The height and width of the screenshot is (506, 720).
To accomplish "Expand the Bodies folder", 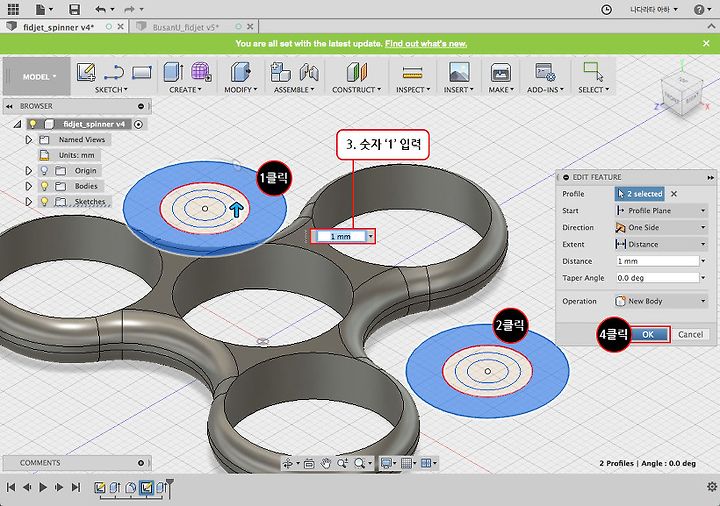I will tap(28, 186).
